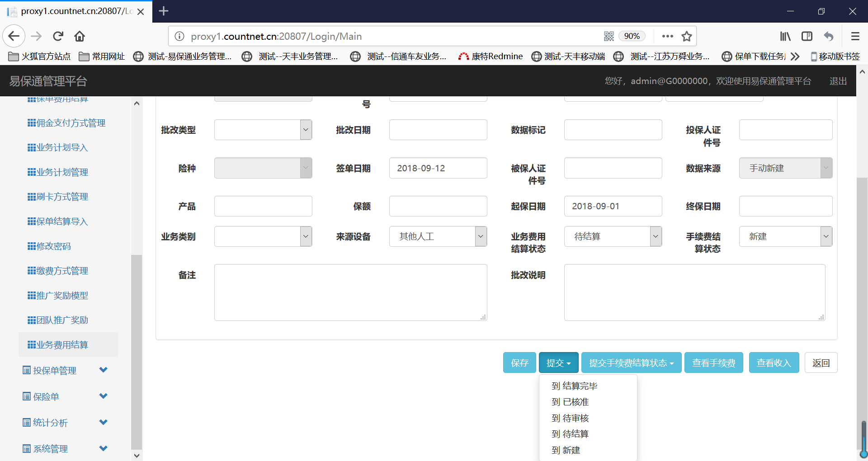The image size is (868, 461).
Task: Open the 业务费用结算状态 dropdown
Action: (613, 236)
